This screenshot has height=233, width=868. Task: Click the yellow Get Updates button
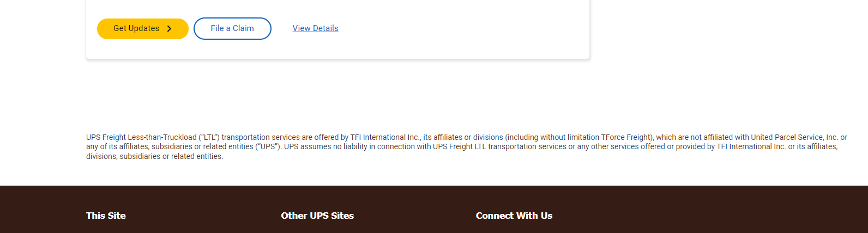pyautogui.click(x=143, y=29)
